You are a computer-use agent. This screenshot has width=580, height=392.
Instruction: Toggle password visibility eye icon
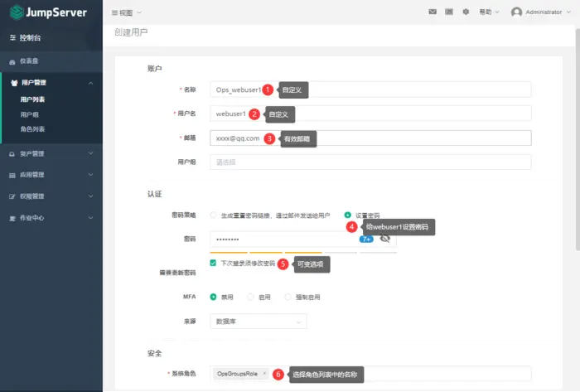[385, 239]
